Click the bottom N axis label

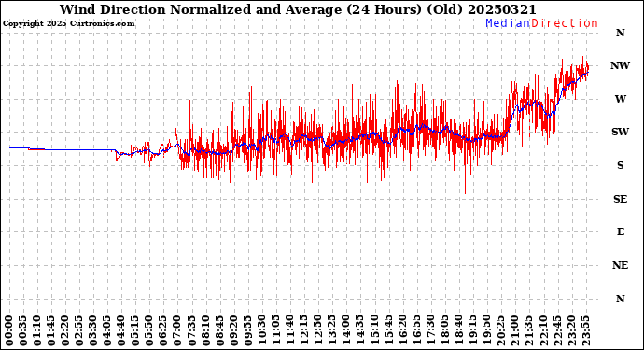coord(620,299)
